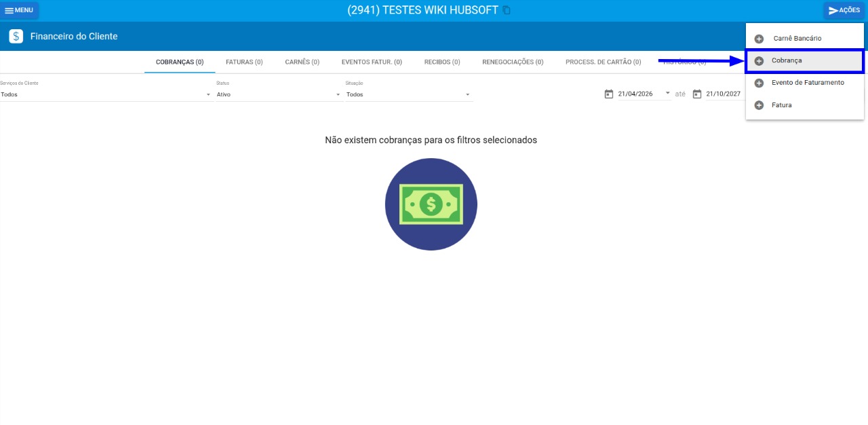Copy the client name using the copy icon

pyautogui.click(x=507, y=10)
